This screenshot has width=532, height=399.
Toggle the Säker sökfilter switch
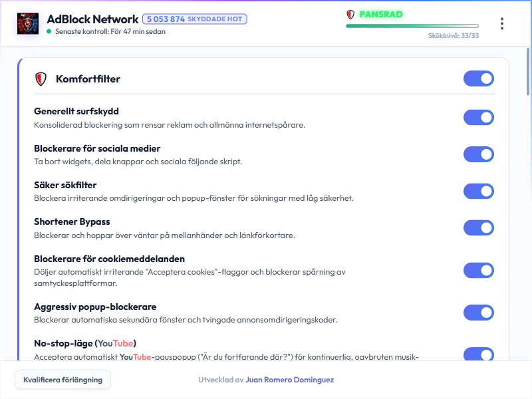[x=478, y=192]
